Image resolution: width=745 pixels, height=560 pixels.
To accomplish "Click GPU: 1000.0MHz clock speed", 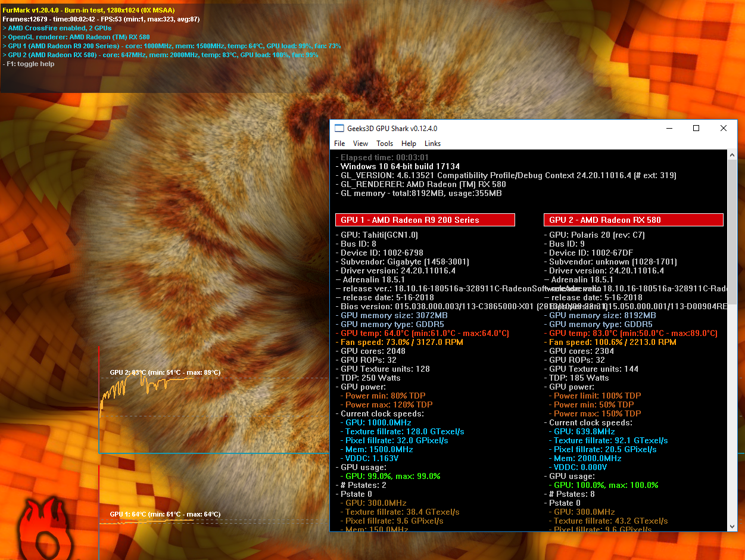I will pos(376,422).
